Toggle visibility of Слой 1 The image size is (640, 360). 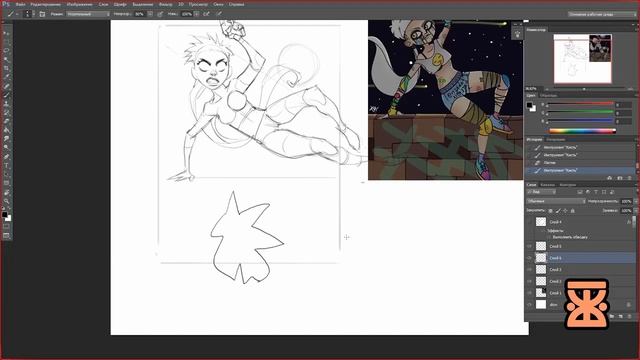click(529, 293)
